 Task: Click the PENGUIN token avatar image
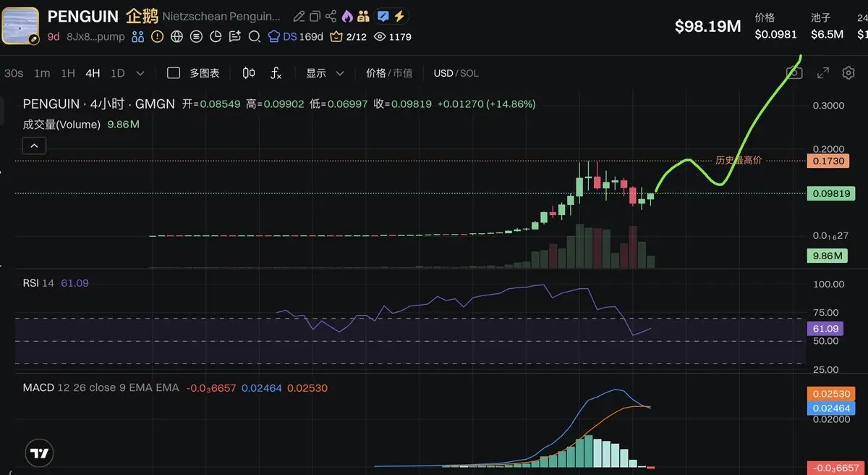pyautogui.click(x=20, y=25)
